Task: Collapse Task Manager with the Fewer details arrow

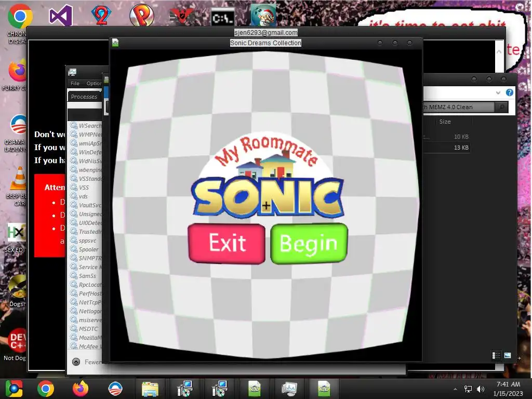Action: click(76, 362)
